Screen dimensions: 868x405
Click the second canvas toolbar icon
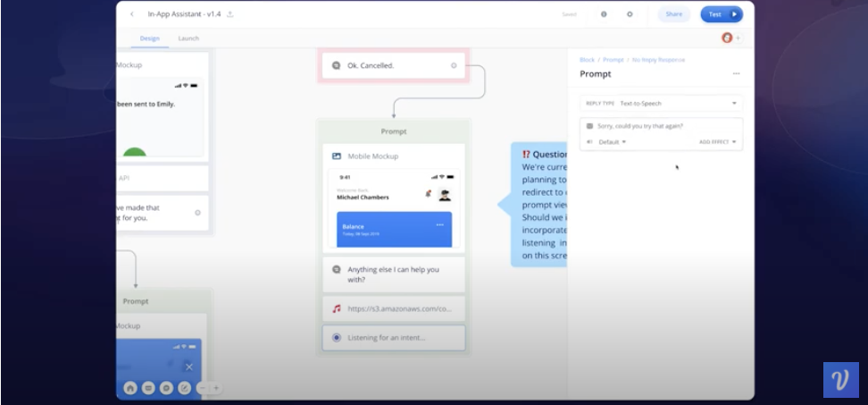pos(148,388)
